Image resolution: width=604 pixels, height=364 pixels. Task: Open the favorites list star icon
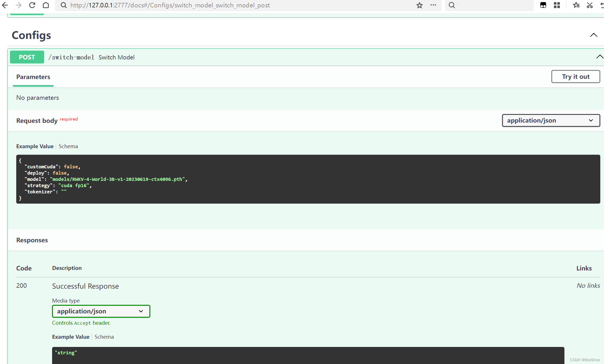pos(576,5)
